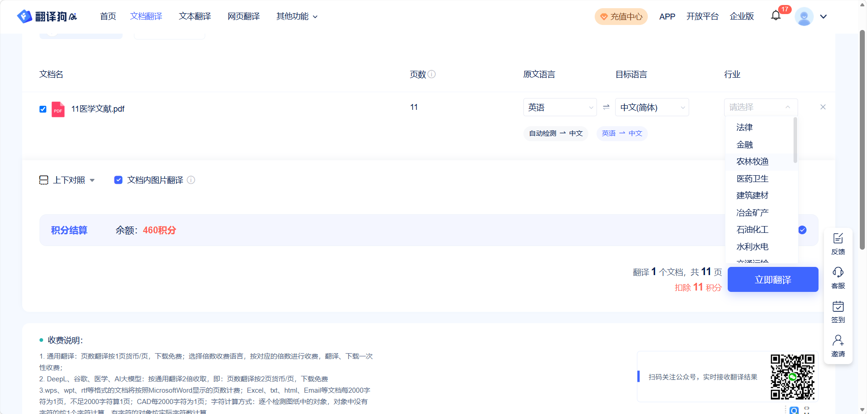Click the 11医学文献.pdf file name

[98, 109]
